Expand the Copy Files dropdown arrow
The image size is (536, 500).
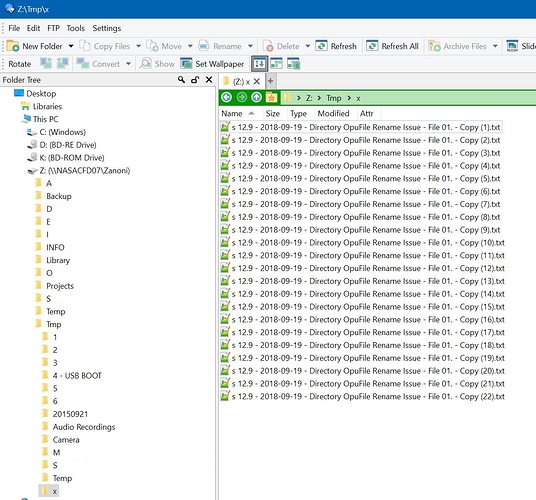tap(138, 46)
